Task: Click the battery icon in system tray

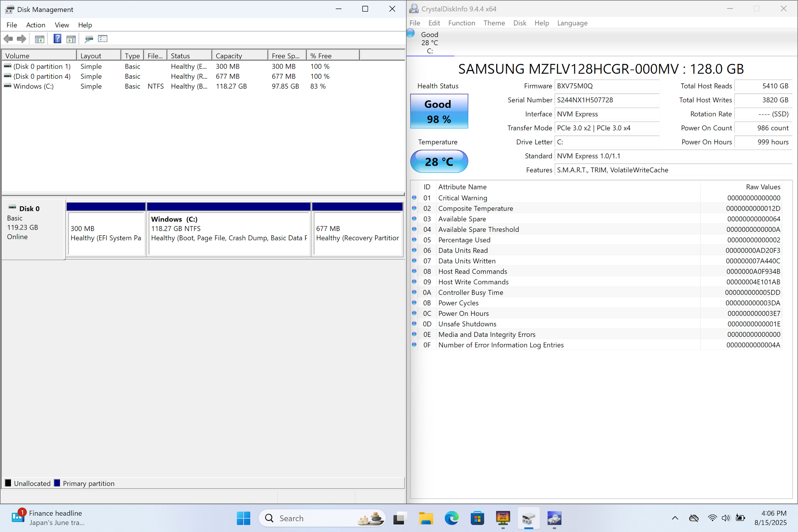Action: tap(740, 518)
